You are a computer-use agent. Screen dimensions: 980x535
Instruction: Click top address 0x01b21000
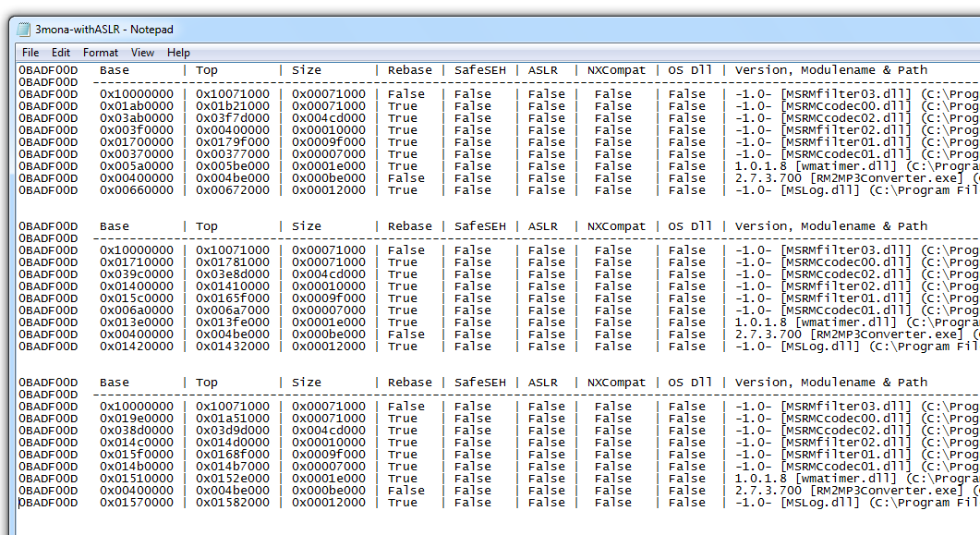(x=233, y=106)
